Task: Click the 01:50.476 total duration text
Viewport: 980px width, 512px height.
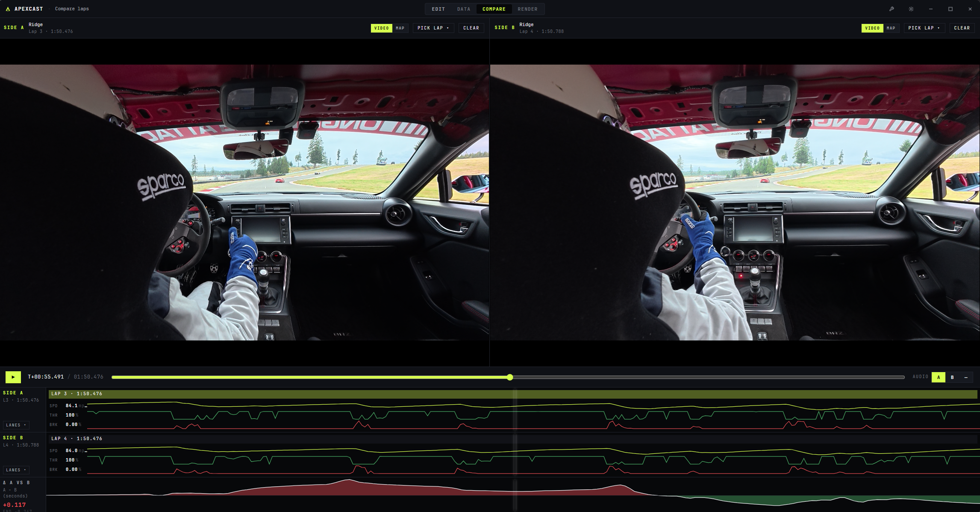Action: point(88,377)
